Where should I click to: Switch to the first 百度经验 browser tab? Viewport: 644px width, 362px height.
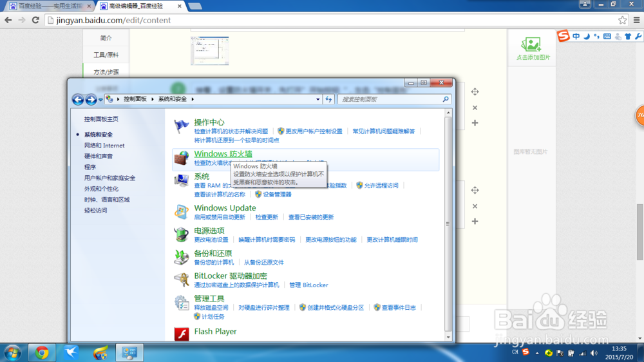coord(50,6)
